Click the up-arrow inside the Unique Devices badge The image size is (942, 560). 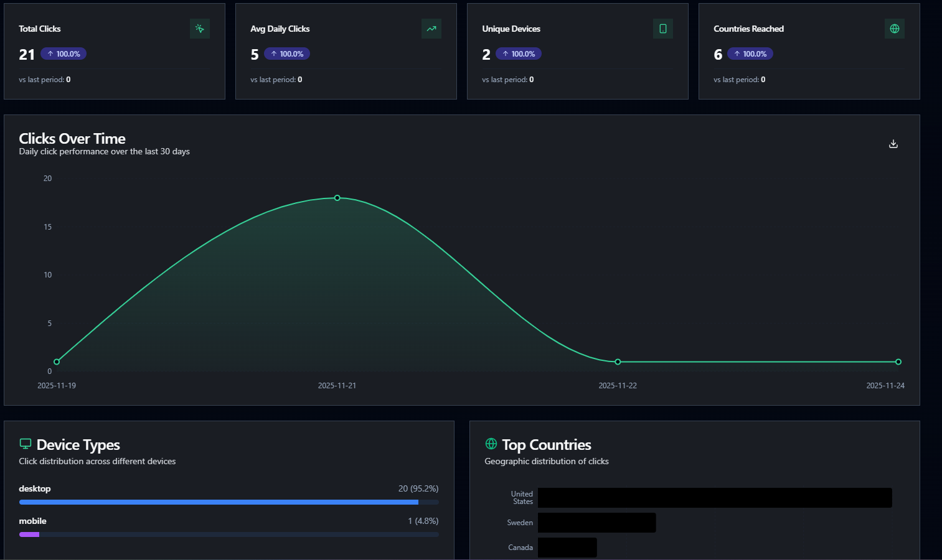[505, 54]
